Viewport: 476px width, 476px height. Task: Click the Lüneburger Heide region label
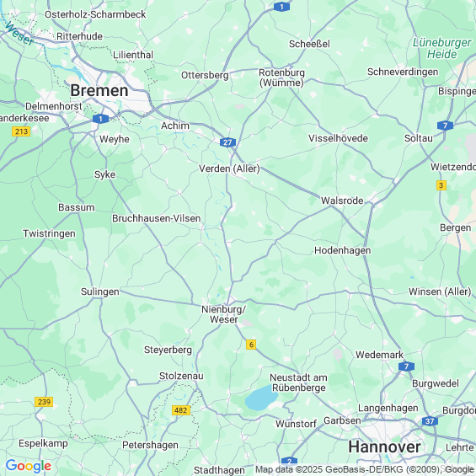coord(442,49)
